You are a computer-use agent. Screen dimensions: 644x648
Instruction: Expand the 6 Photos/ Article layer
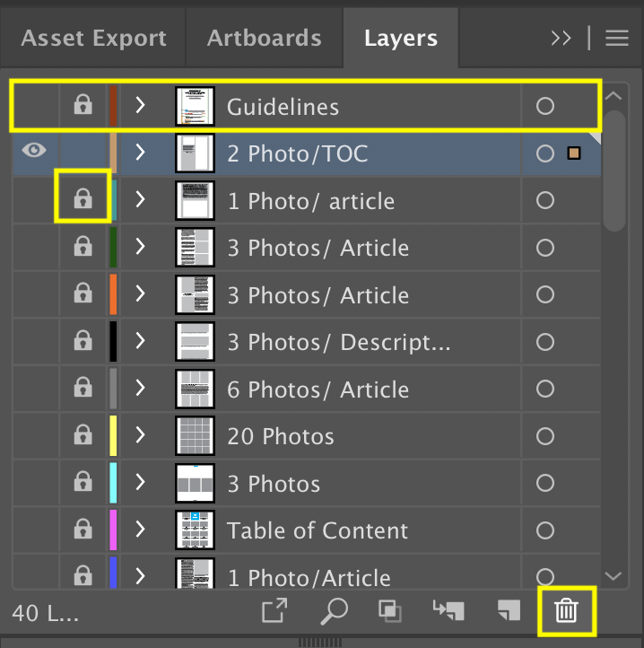point(140,390)
